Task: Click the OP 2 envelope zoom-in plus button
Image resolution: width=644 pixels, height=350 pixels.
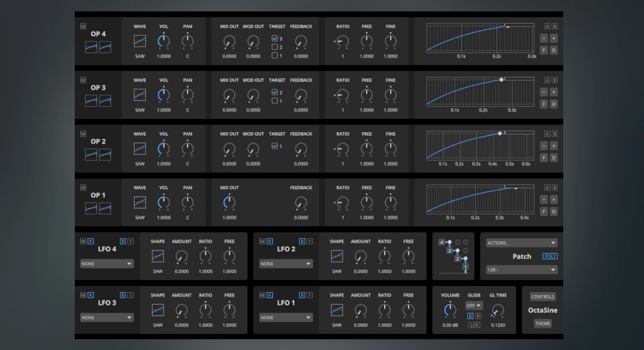Action: click(x=554, y=145)
